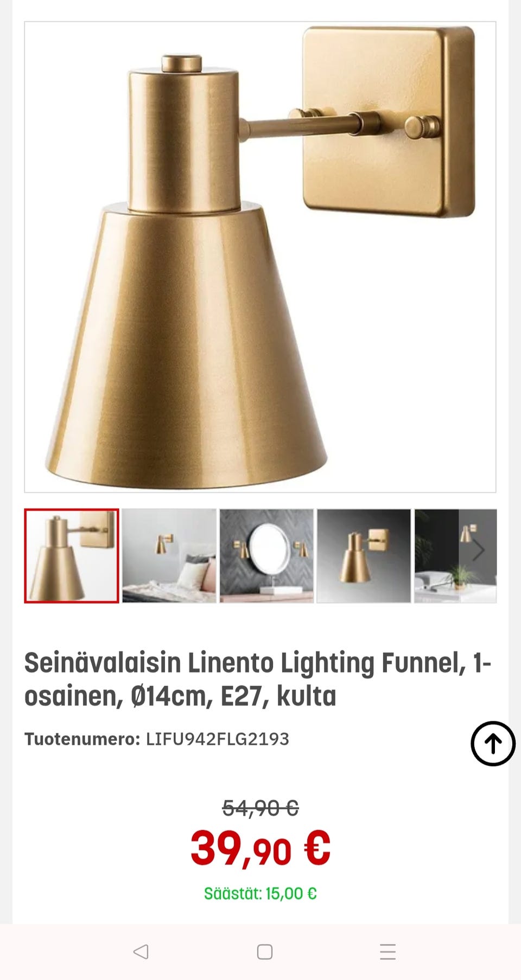Tap the Android home square icon
The width and height of the screenshot is (521, 980).
click(265, 951)
